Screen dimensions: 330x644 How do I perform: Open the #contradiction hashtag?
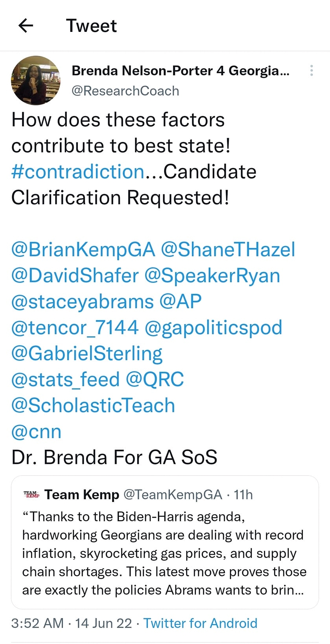(x=78, y=172)
